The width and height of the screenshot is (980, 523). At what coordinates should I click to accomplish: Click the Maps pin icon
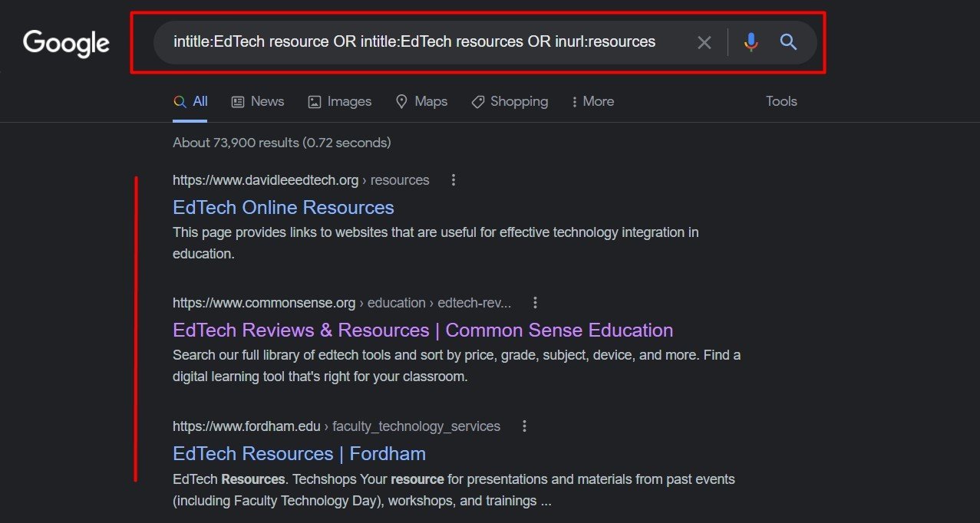(x=401, y=100)
